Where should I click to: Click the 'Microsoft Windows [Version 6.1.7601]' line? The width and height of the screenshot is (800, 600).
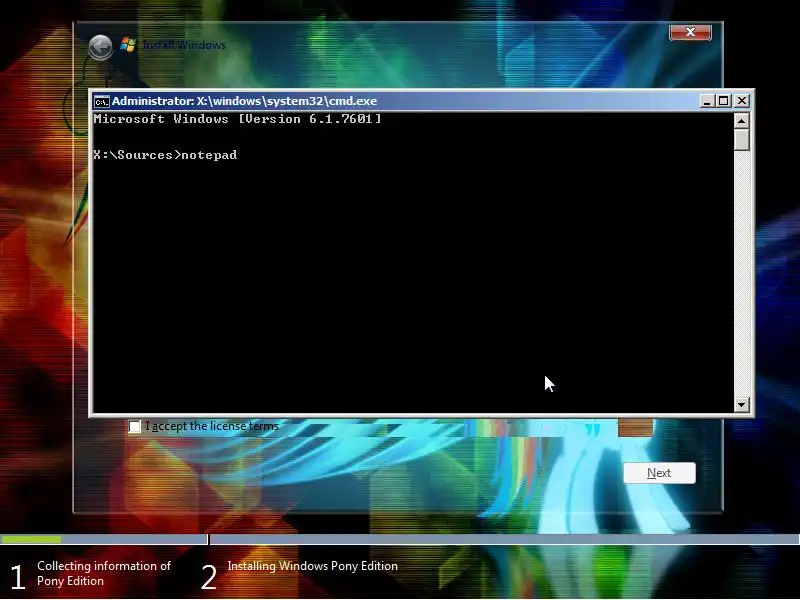click(x=237, y=119)
